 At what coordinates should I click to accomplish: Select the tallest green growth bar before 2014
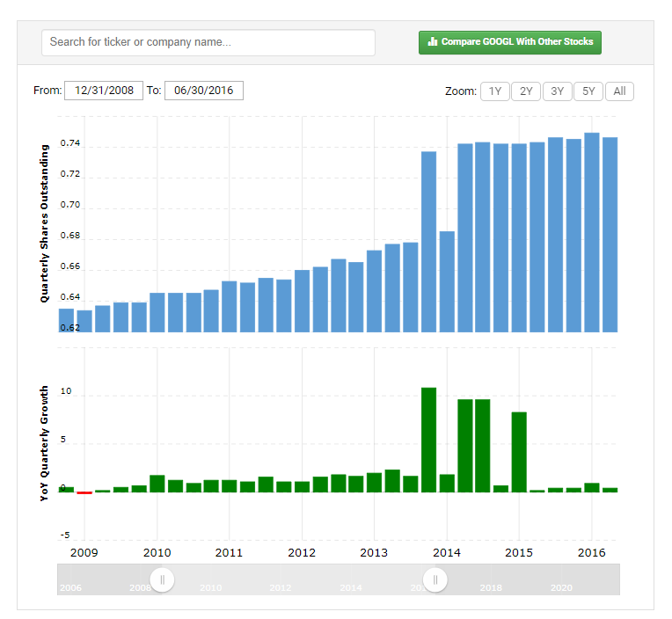429,440
